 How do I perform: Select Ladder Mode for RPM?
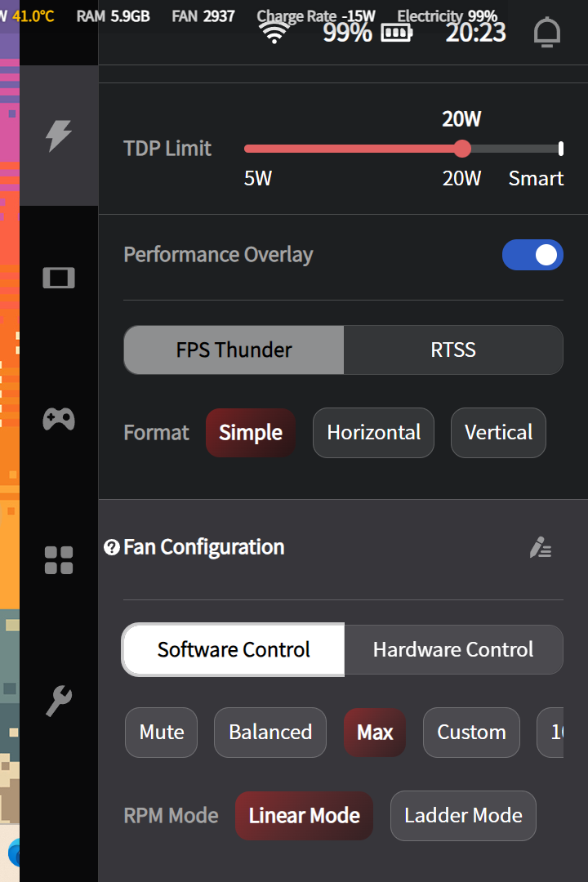463,816
